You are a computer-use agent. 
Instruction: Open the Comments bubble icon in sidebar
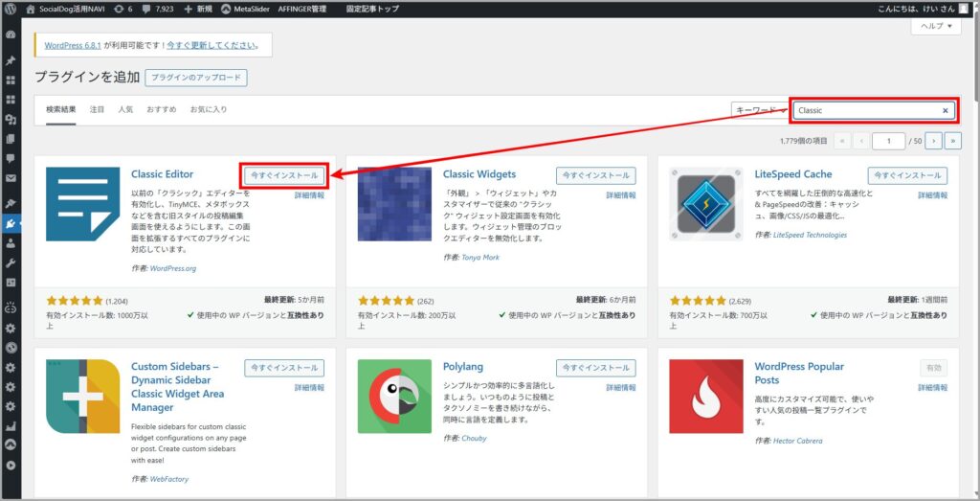10,159
